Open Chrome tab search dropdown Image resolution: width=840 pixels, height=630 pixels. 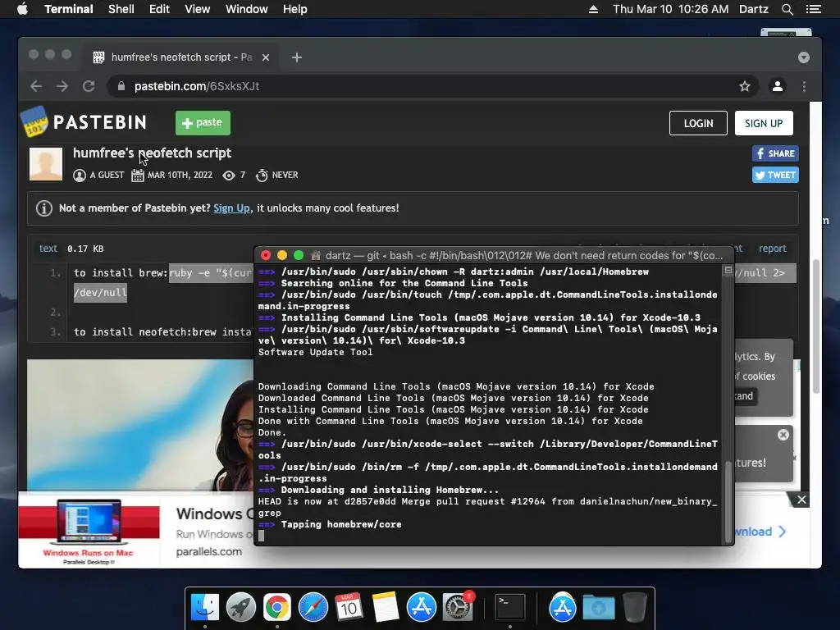click(x=804, y=57)
